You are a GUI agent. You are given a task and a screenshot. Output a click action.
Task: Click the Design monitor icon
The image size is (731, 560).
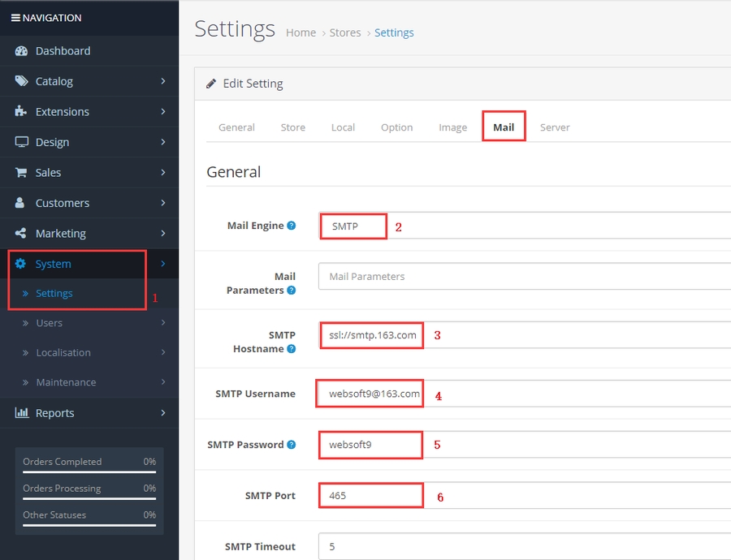click(x=21, y=142)
